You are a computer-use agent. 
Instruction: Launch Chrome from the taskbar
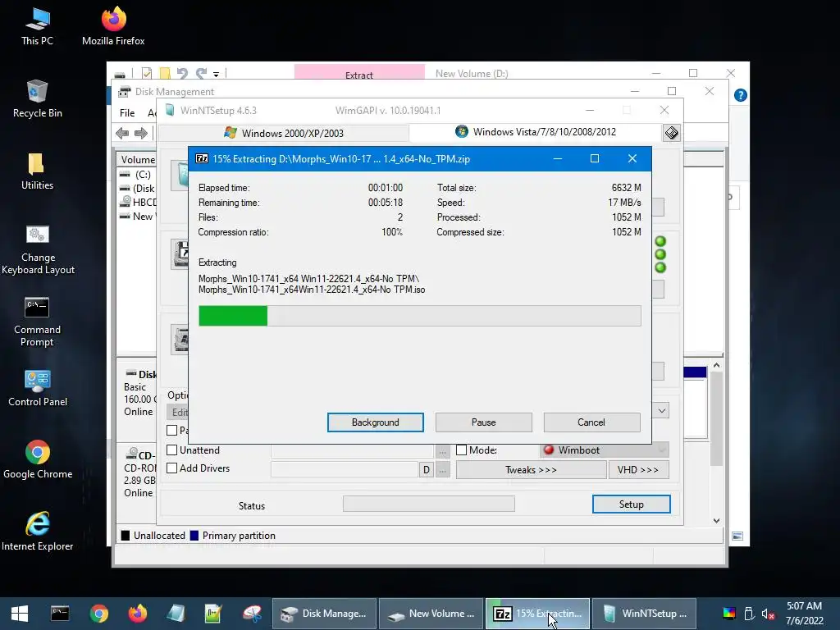[x=99, y=614]
